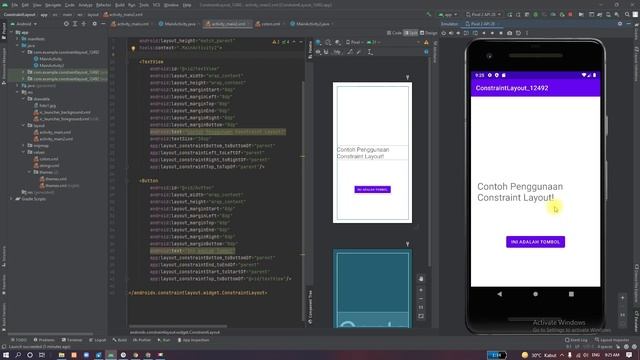Click the Windows taskbar search icon
640x360 pixels.
click(x=18, y=355)
